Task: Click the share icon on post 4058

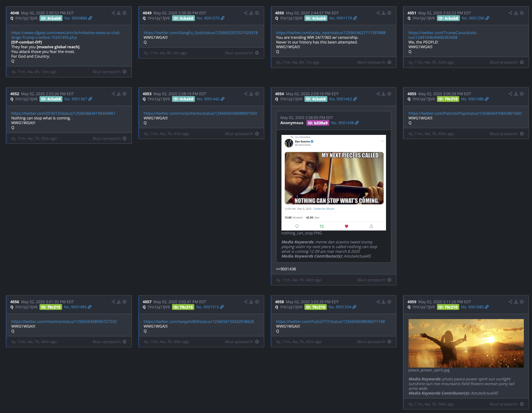Action: coord(378,302)
